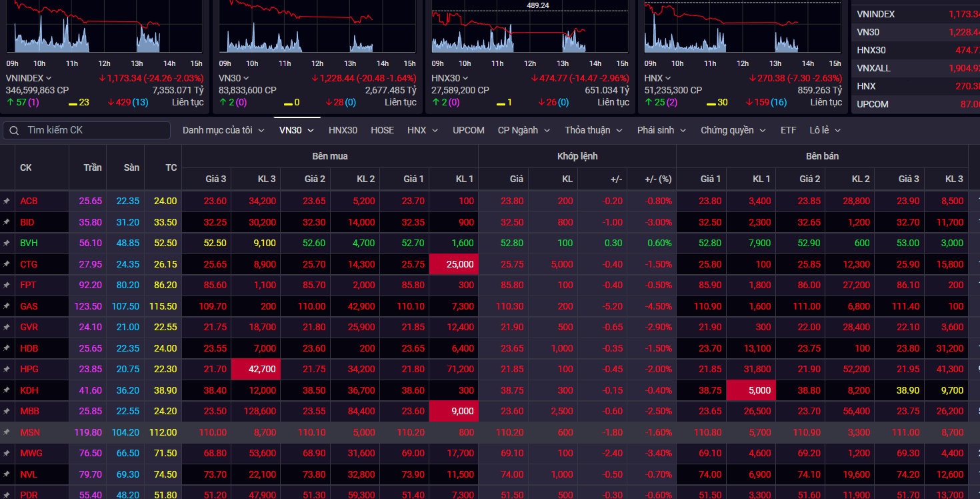Pin the CTG ticker row

(x=7, y=264)
